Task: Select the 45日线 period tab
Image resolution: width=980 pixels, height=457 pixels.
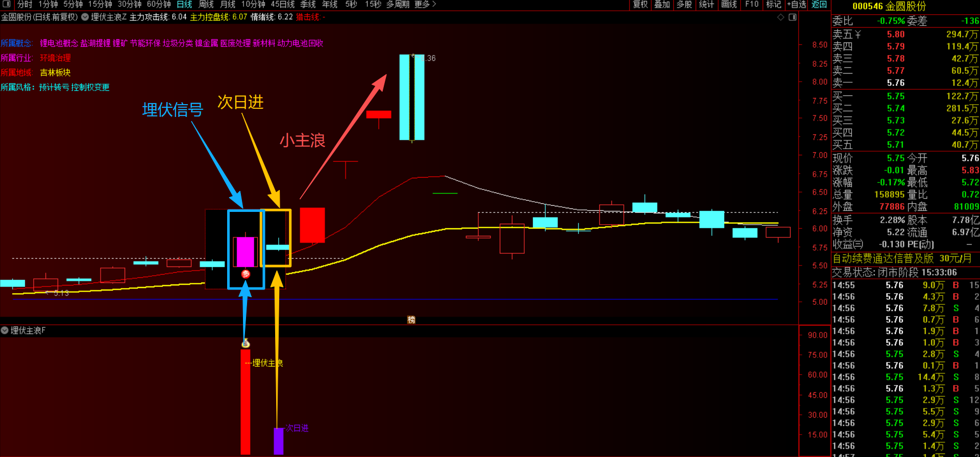Action: coord(283,4)
